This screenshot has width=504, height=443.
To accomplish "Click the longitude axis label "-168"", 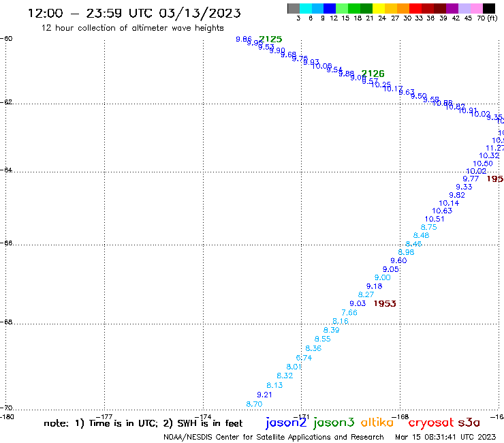I will [x=400, y=417].
